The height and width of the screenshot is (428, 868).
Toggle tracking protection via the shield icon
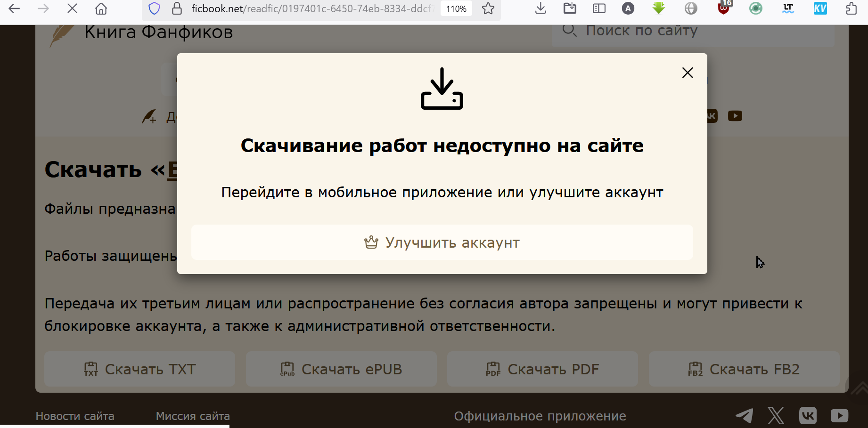(154, 8)
